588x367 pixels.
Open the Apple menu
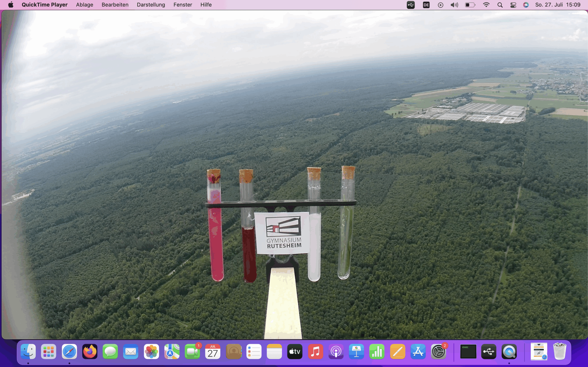tap(11, 5)
